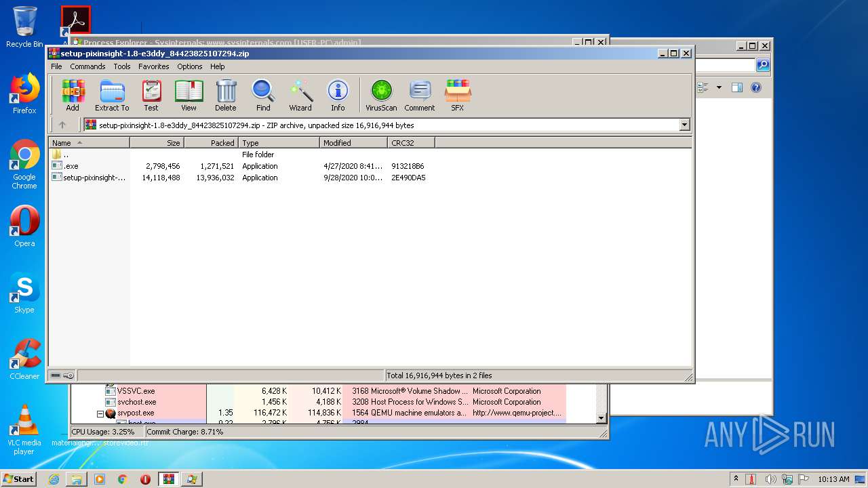Screen dimensions: 868x488
Task: Click the Delete trash icon
Action: tap(226, 95)
